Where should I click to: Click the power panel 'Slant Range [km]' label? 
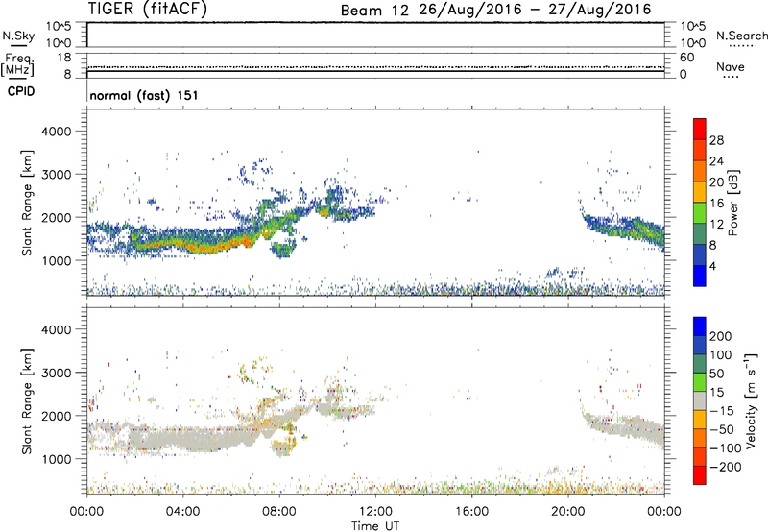(x=27, y=203)
